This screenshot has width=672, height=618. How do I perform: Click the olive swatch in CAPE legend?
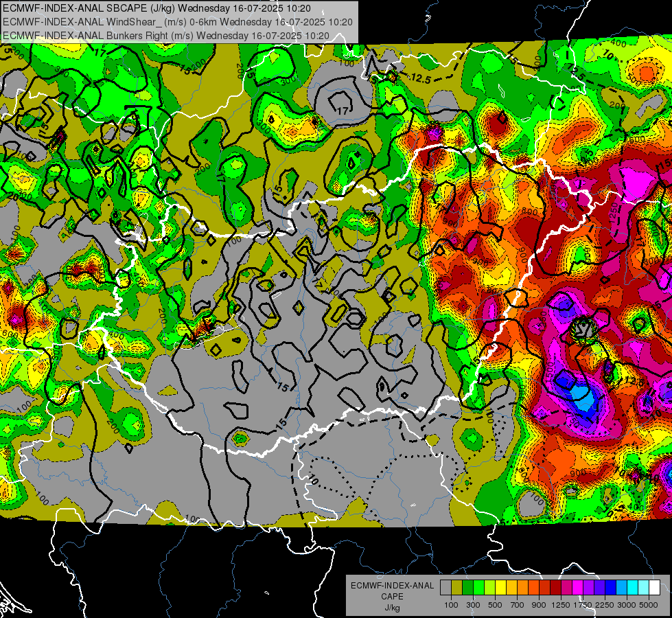tap(457, 588)
